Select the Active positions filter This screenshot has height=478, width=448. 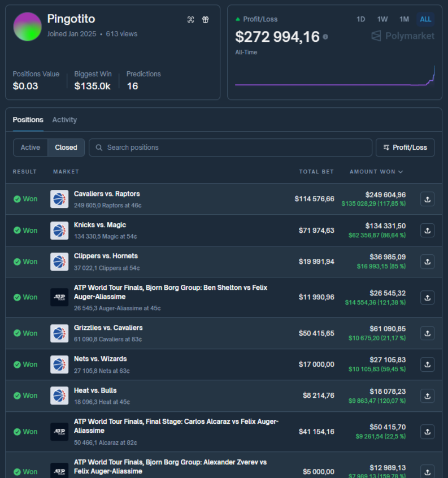click(31, 147)
